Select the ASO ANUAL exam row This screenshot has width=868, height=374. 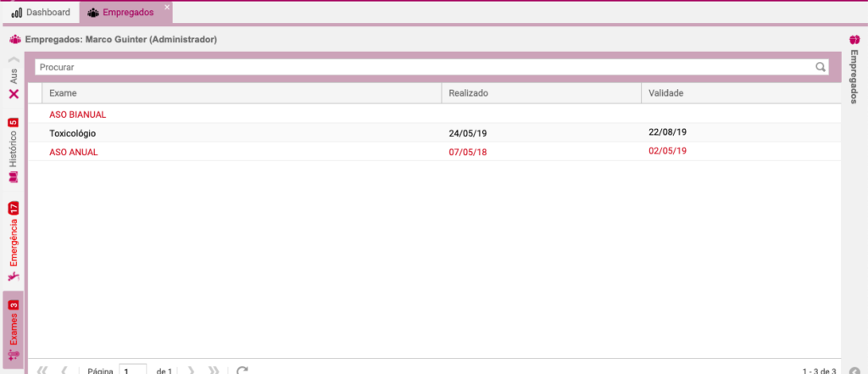[435, 152]
